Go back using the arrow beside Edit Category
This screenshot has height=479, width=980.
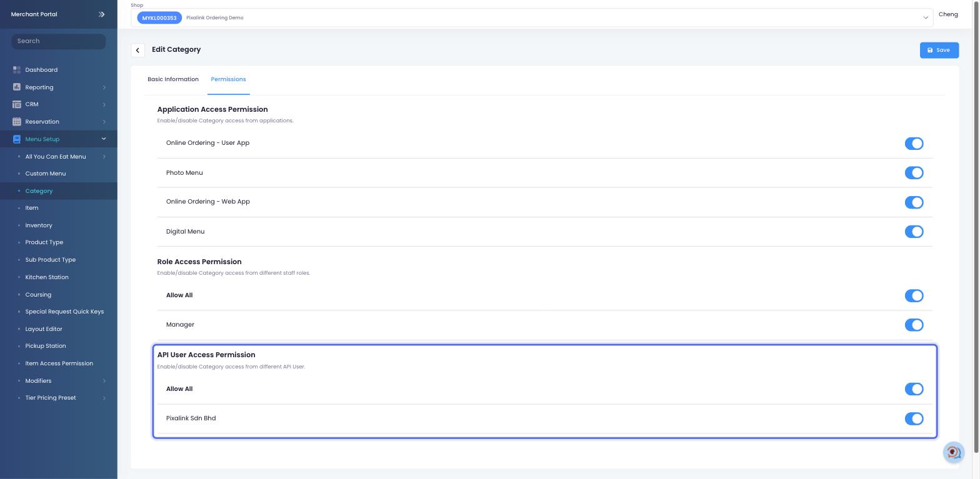point(137,50)
